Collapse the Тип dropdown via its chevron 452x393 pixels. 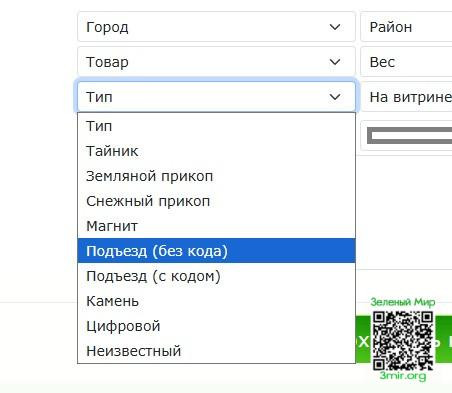pyautogui.click(x=335, y=97)
